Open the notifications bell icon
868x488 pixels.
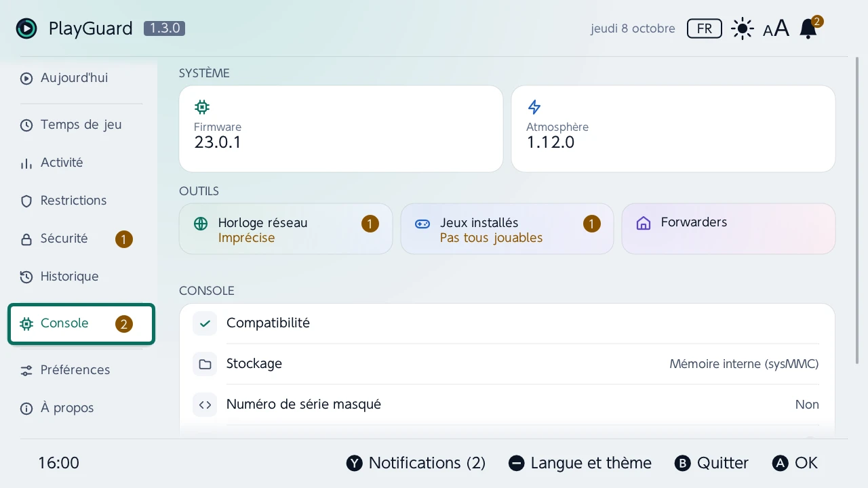pos(808,28)
